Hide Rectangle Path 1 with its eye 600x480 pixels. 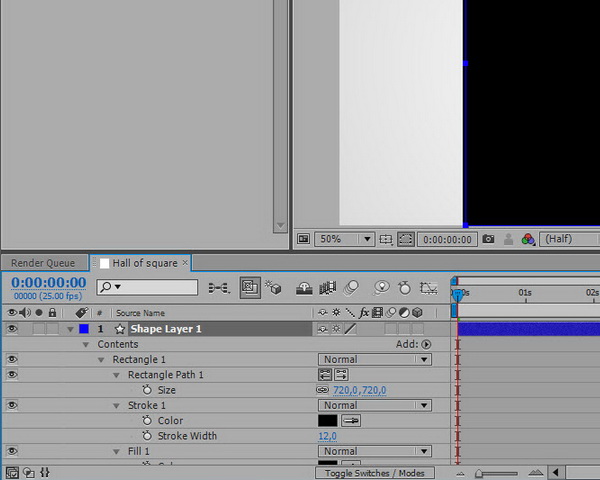[12, 374]
